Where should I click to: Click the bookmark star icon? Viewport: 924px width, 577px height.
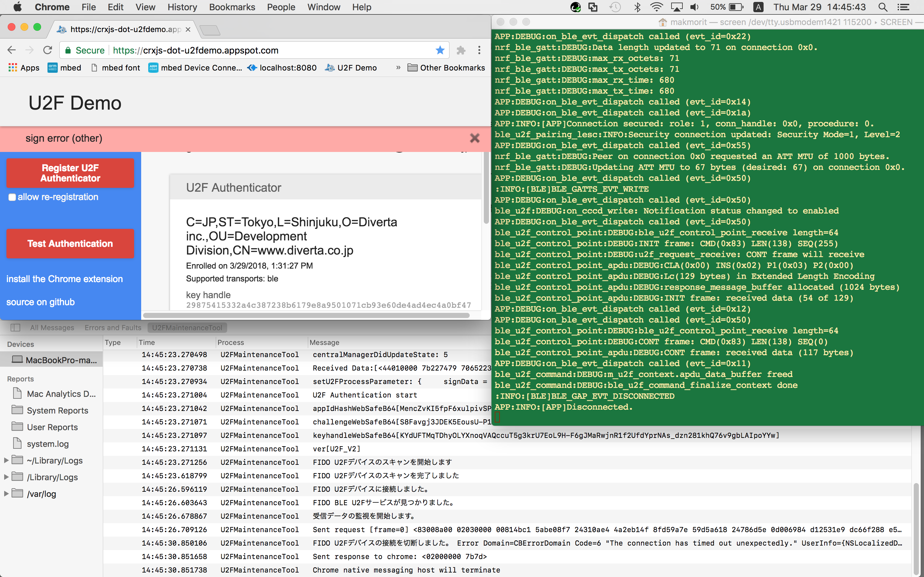click(x=440, y=50)
